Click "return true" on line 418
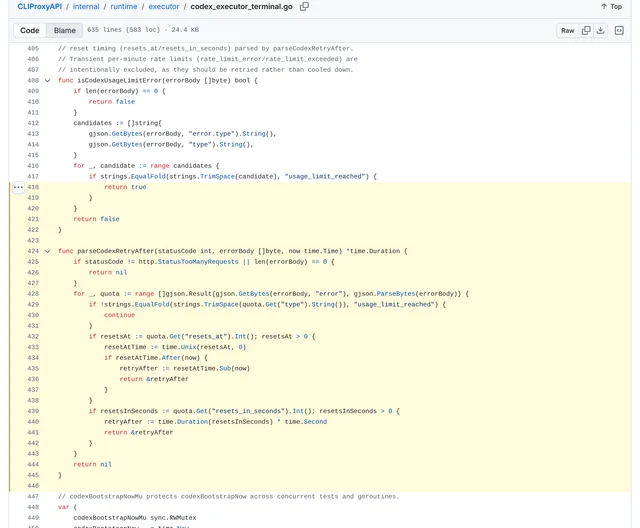The image size is (640, 528). (125, 187)
